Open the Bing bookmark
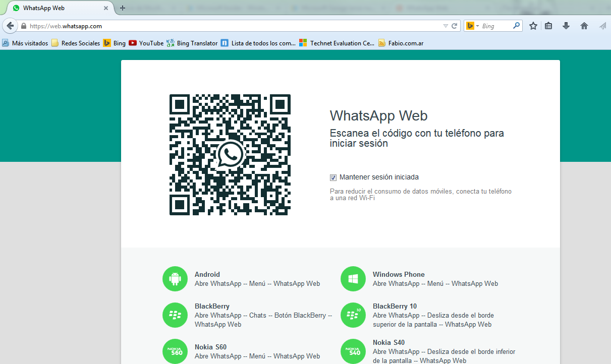 (x=115, y=43)
